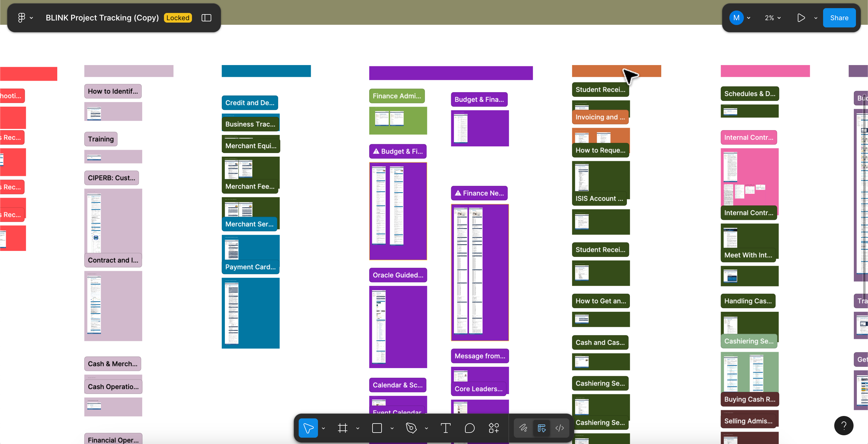This screenshot has height=444, width=868.
Task: Select the Handling Cas... frame label
Action: coord(748,301)
